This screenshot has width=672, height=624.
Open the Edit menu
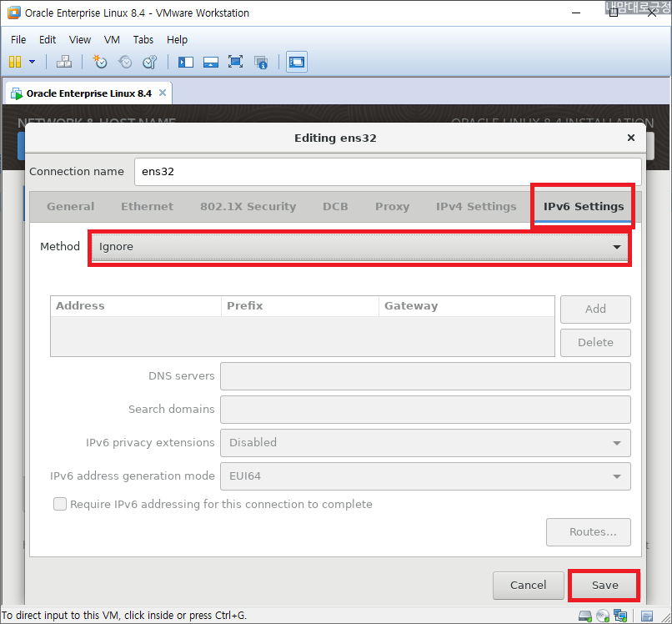(48, 39)
